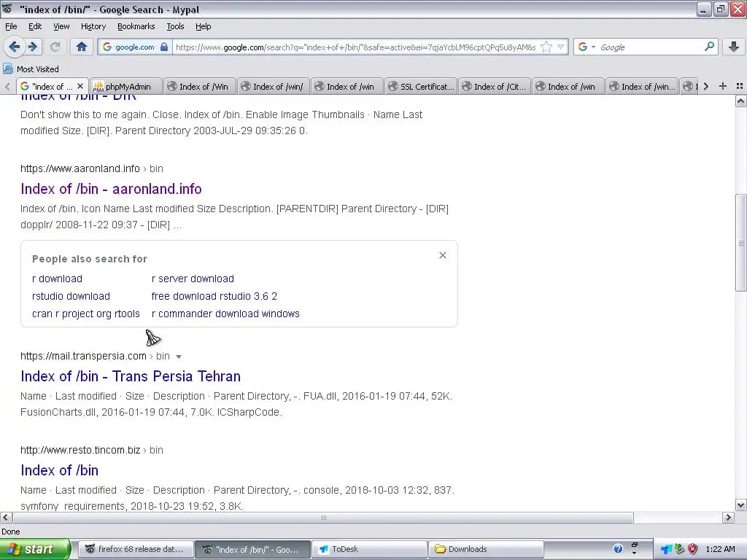The height and width of the screenshot is (560, 747).
Task: Search for "rstudio download" suggestion
Action: pyautogui.click(x=71, y=296)
